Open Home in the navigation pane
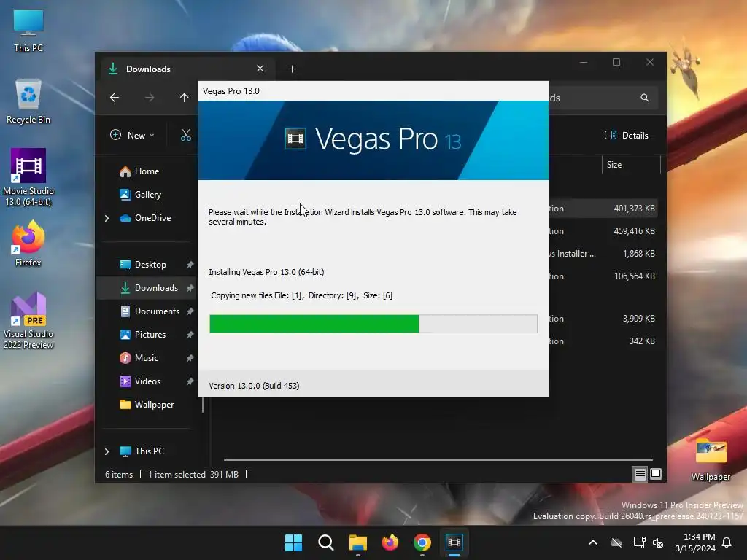This screenshot has width=747, height=560. click(x=146, y=171)
